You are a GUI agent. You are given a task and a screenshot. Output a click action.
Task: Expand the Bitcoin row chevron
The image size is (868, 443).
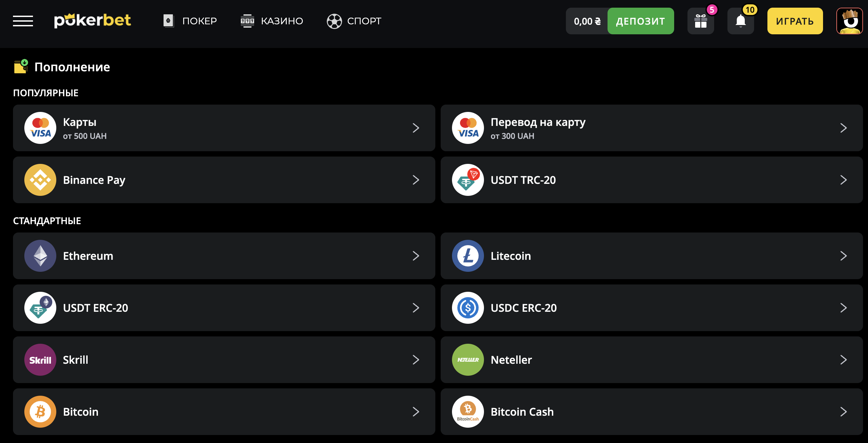[416, 412]
